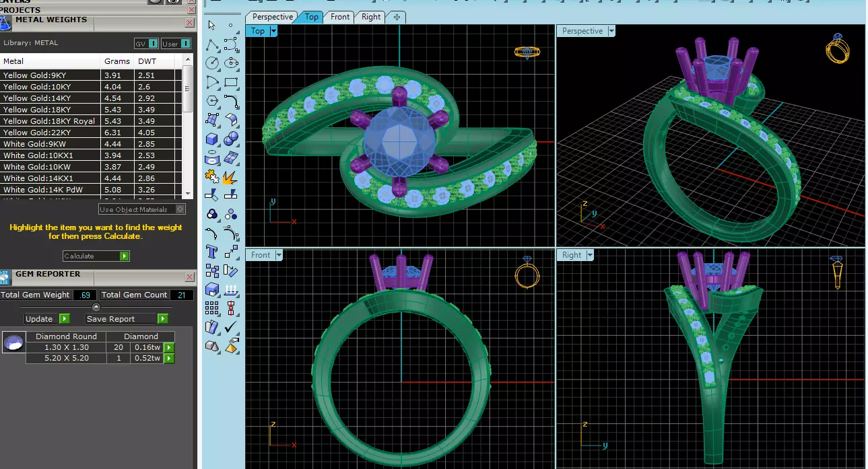Click the metal list scroll up arrow
The width and height of the screenshot is (868, 469).
pyautogui.click(x=189, y=60)
